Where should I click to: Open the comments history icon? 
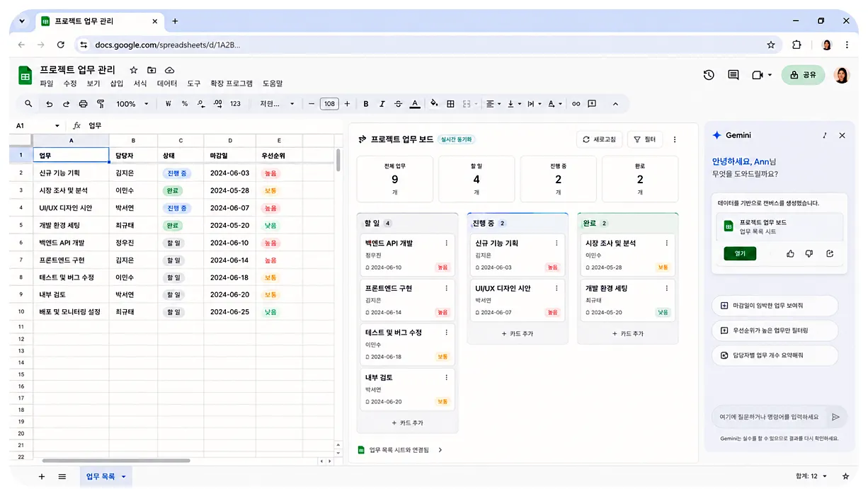pos(733,75)
